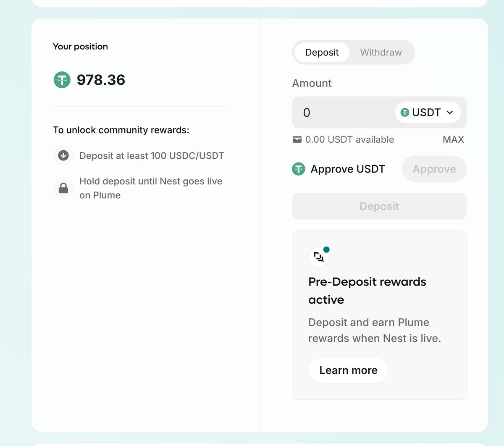Click the Tether icon next to Approve USDT
Screen dimensions: 504x446
coord(299,169)
